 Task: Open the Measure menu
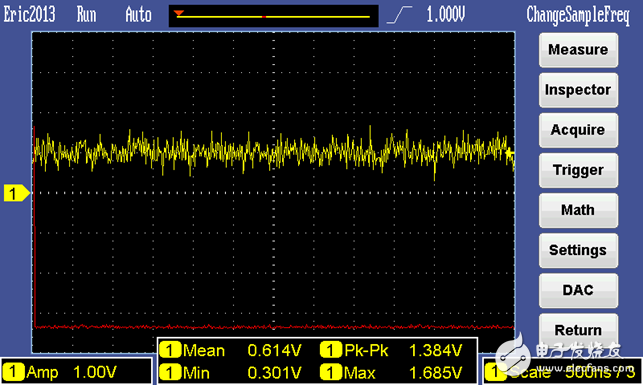(x=578, y=50)
